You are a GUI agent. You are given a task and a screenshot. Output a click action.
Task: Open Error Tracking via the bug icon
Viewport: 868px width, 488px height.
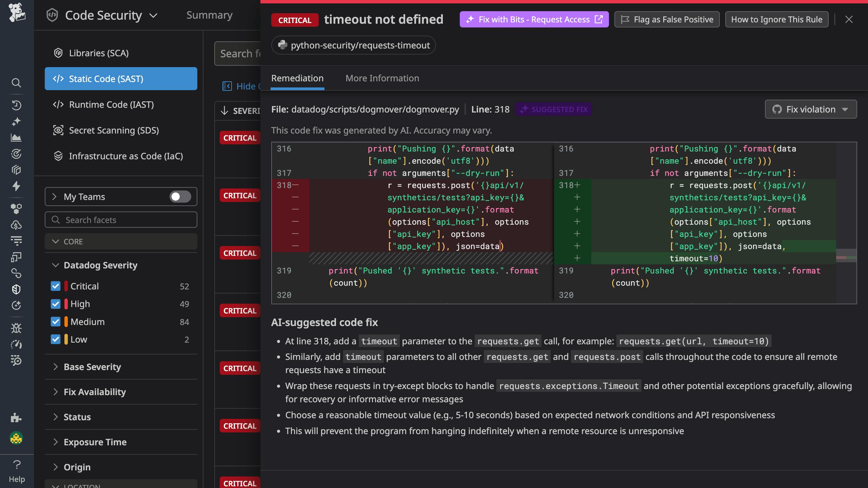16,328
